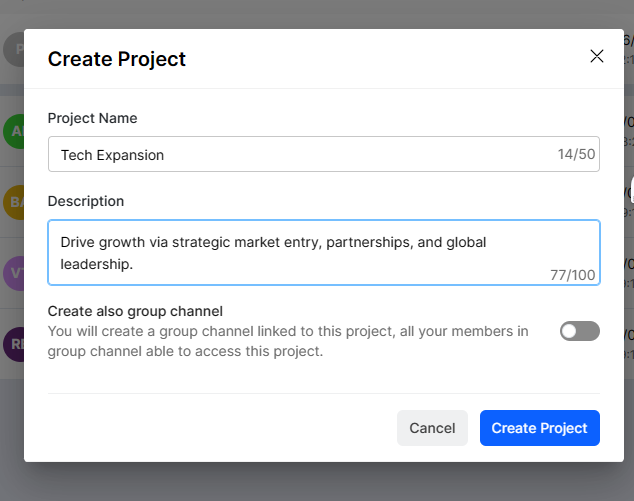The width and height of the screenshot is (634, 501).
Task: Click the "Create Project" dialog title
Action: click(x=117, y=59)
